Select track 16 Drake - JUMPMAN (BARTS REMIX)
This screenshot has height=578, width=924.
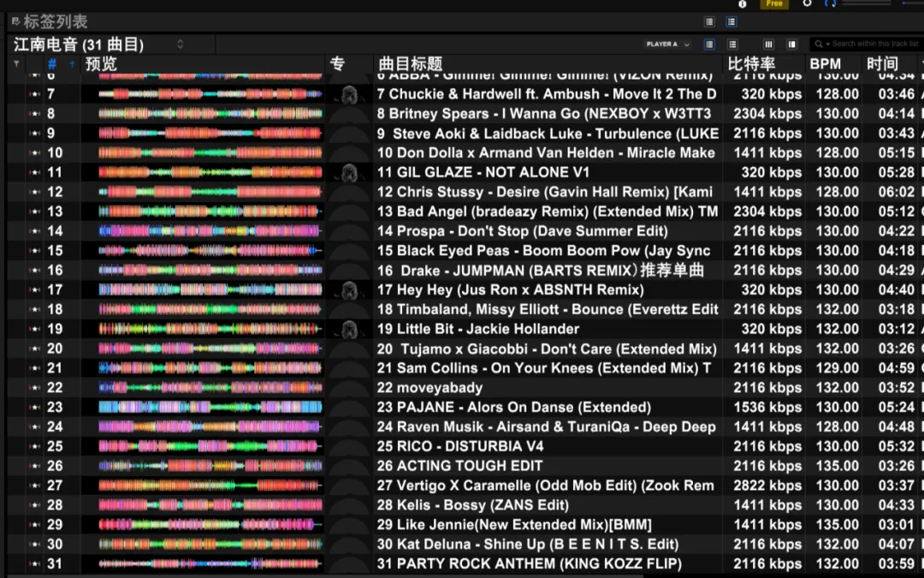(x=541, y=270)
